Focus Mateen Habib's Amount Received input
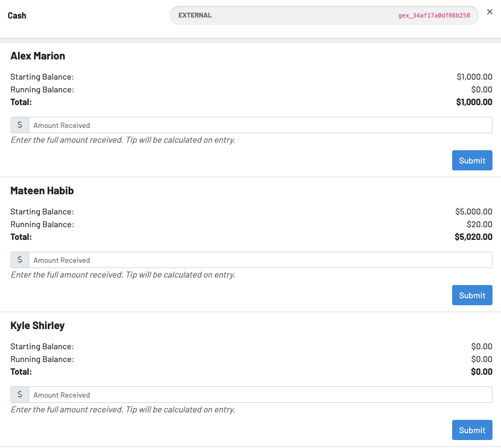Viewport: 501px width, 448px height. (x=260, y=260)
